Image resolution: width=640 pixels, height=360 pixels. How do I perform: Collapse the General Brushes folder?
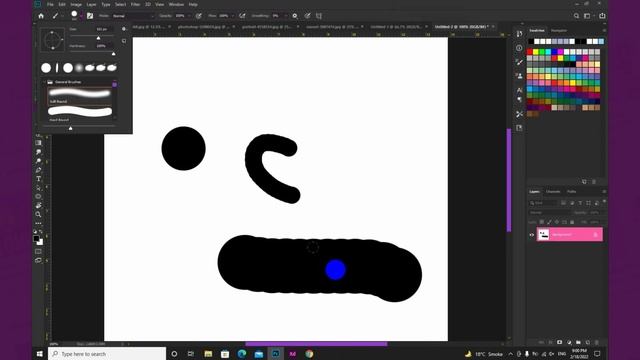tap(44, 82)
